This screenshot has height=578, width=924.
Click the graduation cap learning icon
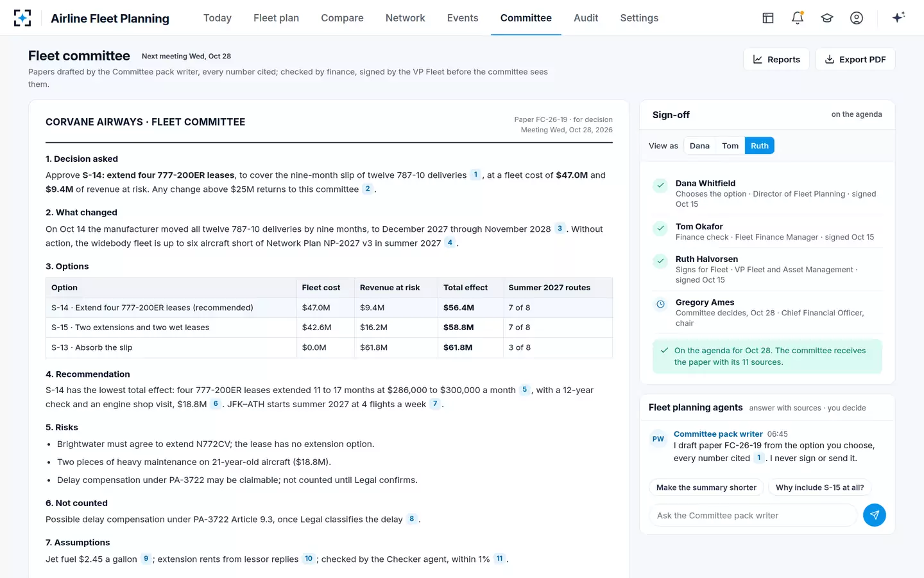[827, 18]
